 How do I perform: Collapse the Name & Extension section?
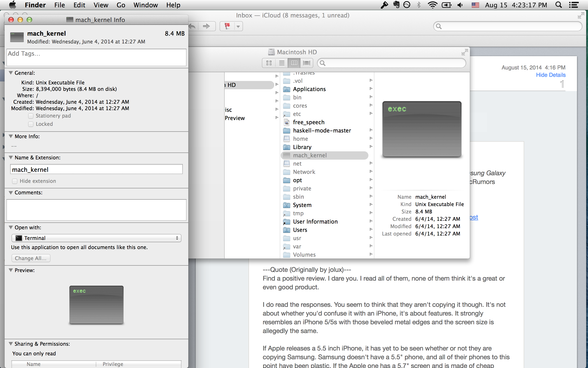click(x=11, y=158)
